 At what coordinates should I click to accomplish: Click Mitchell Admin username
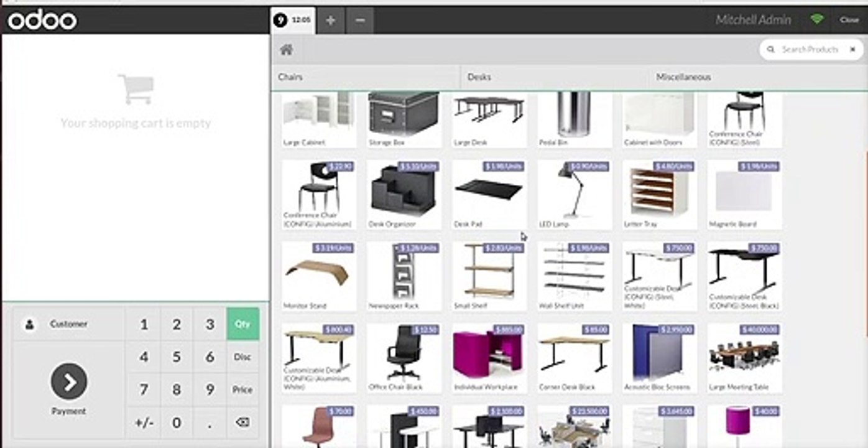pos(753,20)
